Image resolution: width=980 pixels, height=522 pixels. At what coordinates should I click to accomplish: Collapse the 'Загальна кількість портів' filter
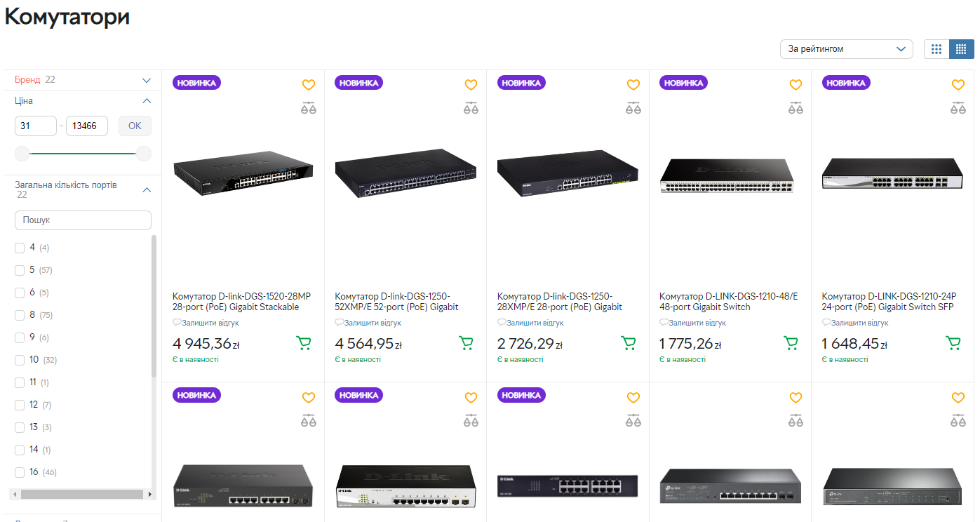pyautogui.click(x=147, y=189)
